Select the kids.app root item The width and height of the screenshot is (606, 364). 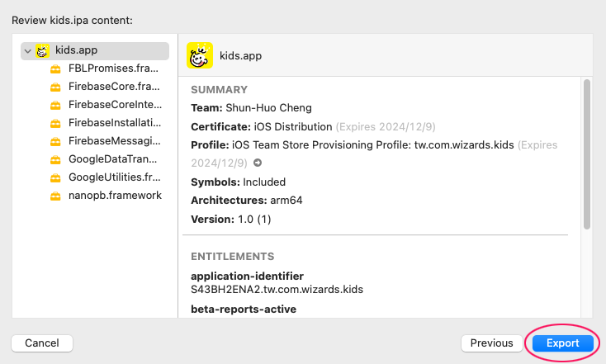coord(95,50)
